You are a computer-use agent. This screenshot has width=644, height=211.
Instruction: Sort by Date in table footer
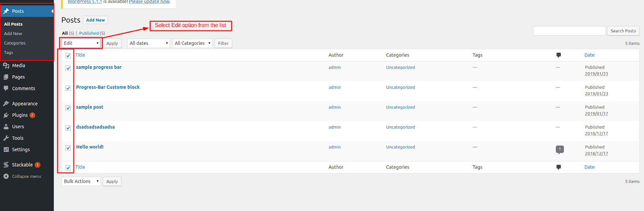pos(589,167)
